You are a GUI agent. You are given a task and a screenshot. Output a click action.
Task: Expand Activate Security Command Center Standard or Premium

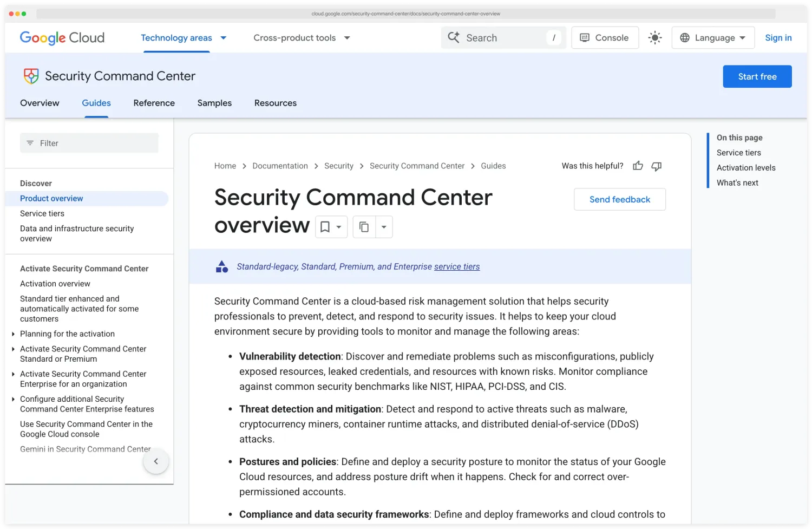pyautogui.click(x=13, y=349)
